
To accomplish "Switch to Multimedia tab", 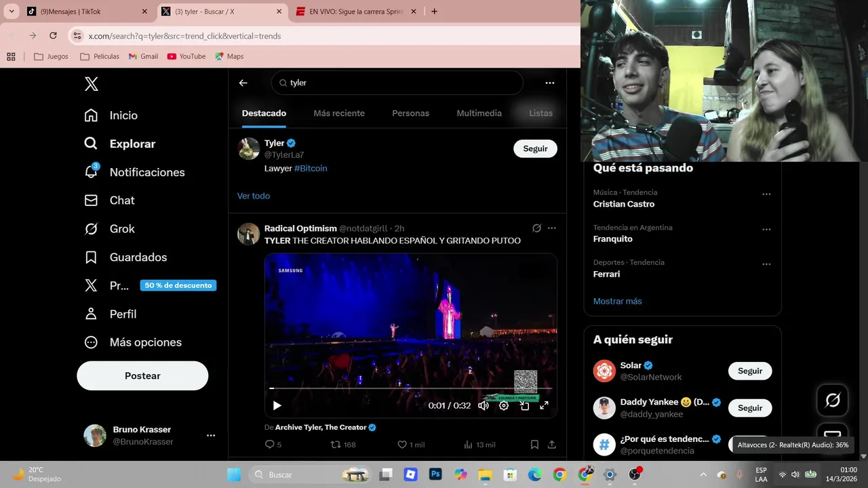I will click(x=479, y=113).
